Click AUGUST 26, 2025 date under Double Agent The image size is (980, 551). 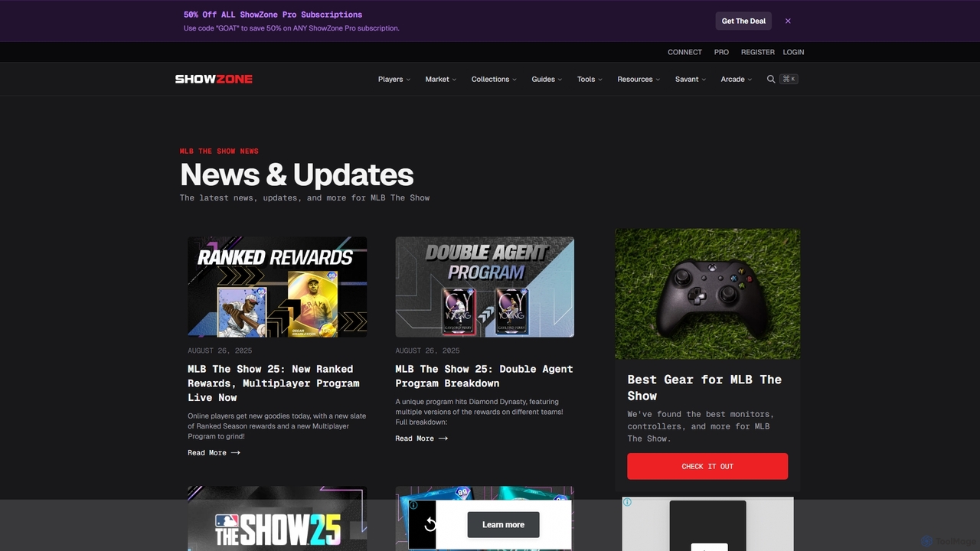[427, 350]
